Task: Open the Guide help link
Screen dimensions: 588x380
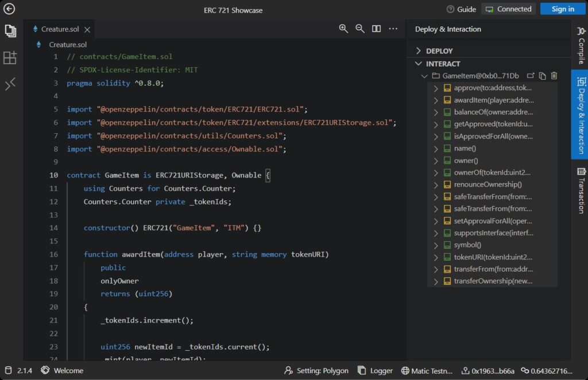Action: 461,9
